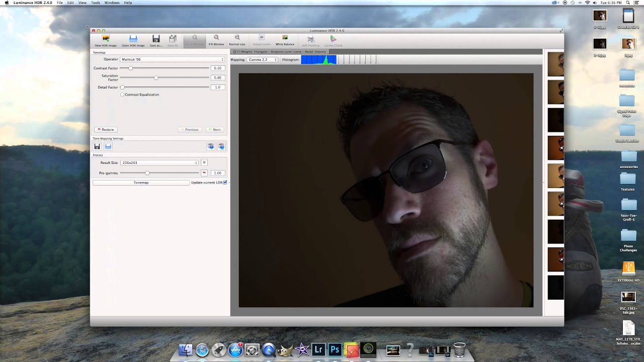This screenshot has width=644, height=362.
Task: Open iMovie star icon in dock
Action: (x=302, y=350)
